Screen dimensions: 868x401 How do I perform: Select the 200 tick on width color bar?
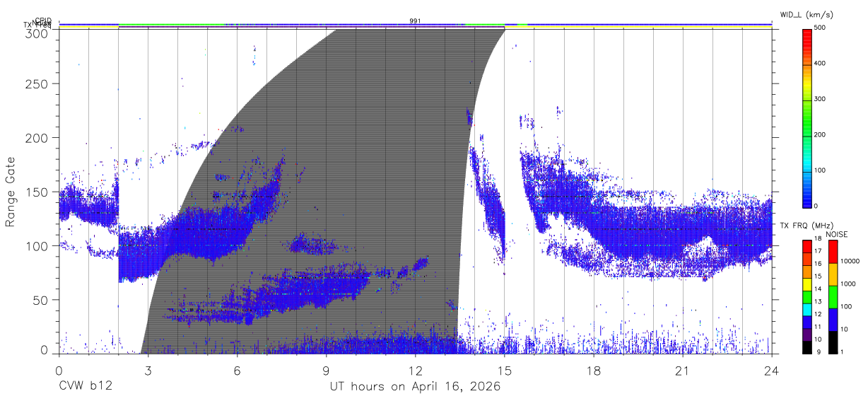click(x=821, y=134)
